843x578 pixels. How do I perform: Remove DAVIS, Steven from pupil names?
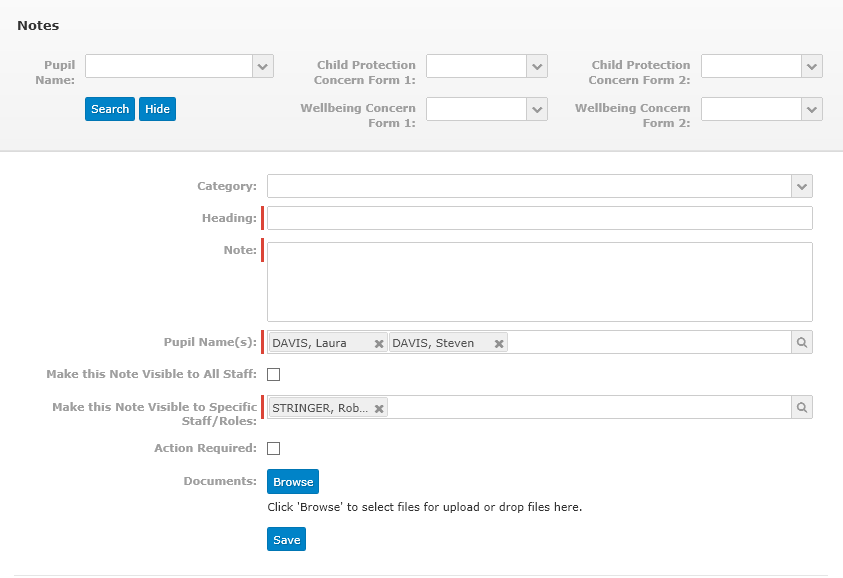[499, 344]
